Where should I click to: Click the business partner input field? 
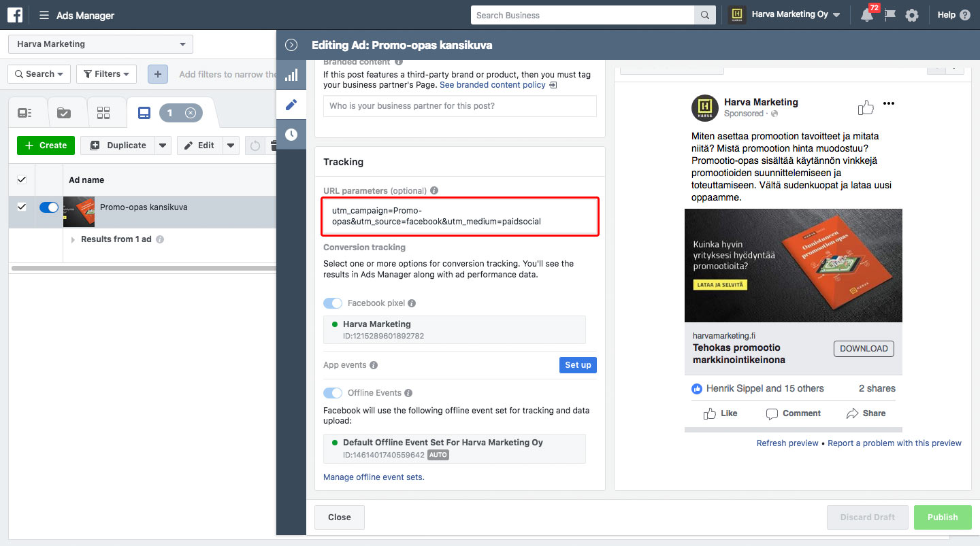pyautogui.click(x=459, y=106)
